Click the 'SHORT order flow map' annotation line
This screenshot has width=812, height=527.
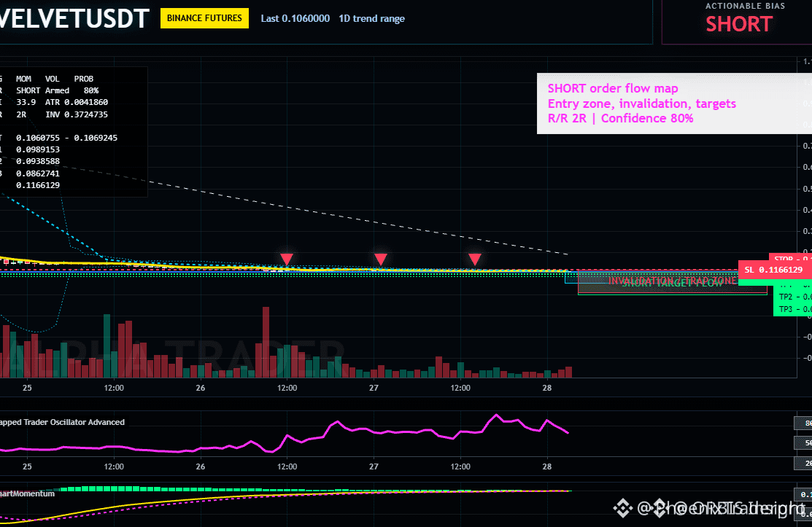[x=613, y=88]
